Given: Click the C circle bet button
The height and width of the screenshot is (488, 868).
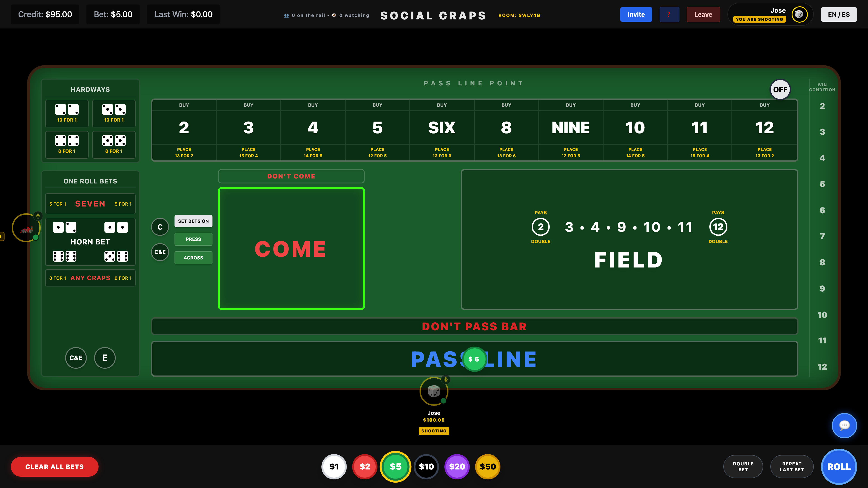Looking at the screenshot, I should pos(160,227).
